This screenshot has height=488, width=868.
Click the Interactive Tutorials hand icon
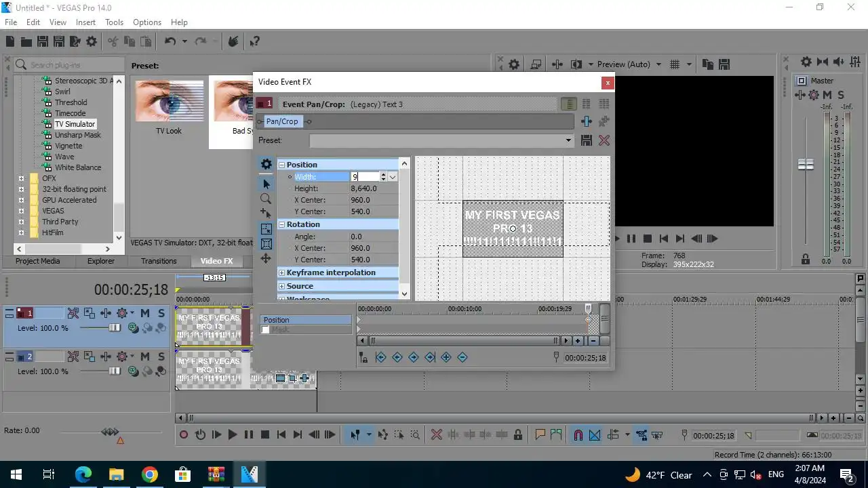[233, 42]
